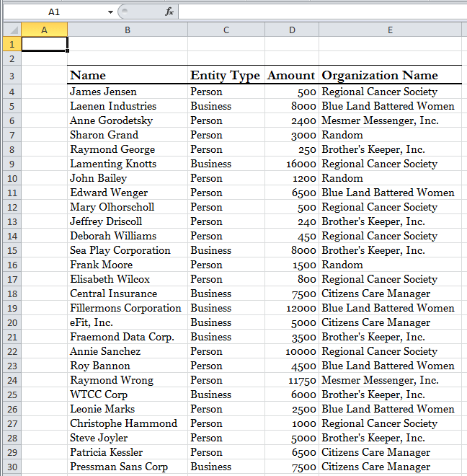Click the Name Box showing A1
Screen dimensions: 467x476
[x=54, y=12]
